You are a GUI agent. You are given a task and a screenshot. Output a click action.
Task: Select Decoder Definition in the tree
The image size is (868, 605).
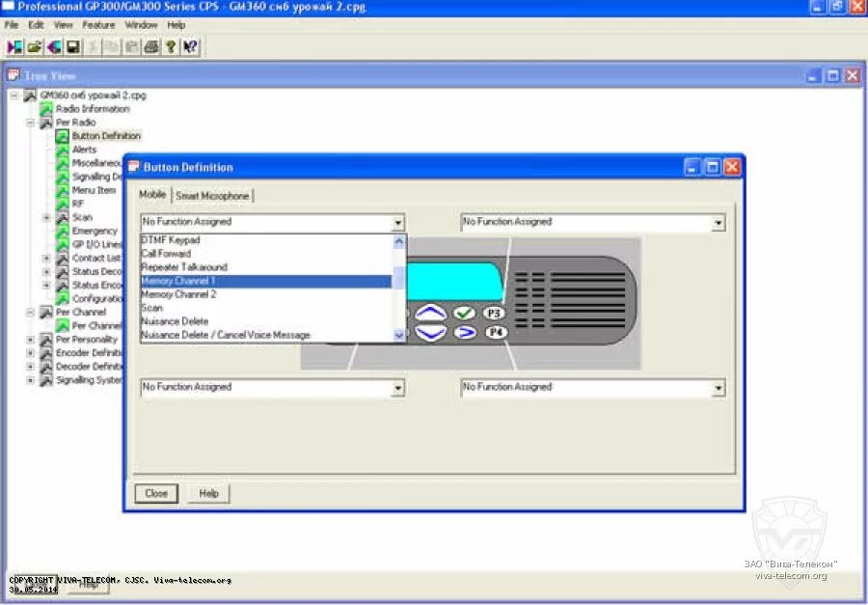[89, 367]
